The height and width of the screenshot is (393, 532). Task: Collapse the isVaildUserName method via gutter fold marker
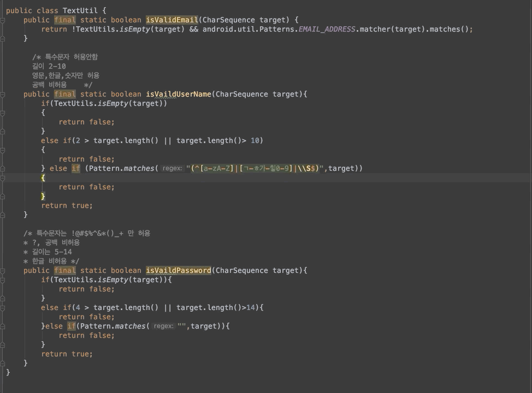point(2,94)
